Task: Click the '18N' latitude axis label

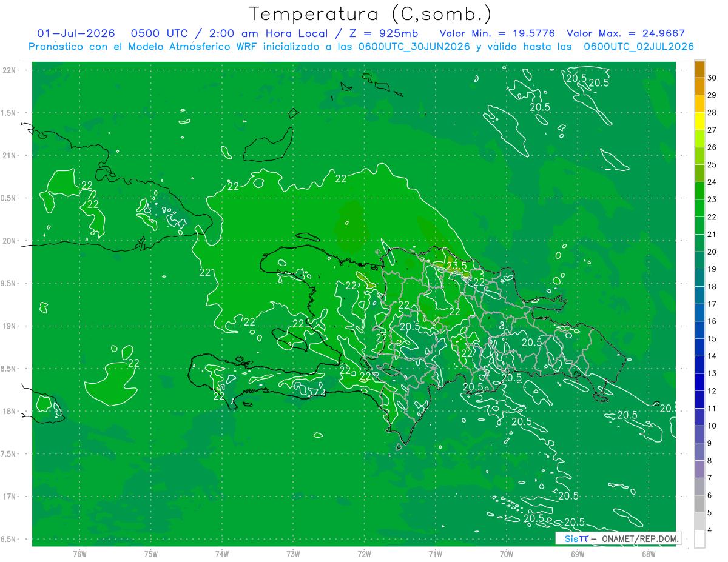Action: (9, 412)
